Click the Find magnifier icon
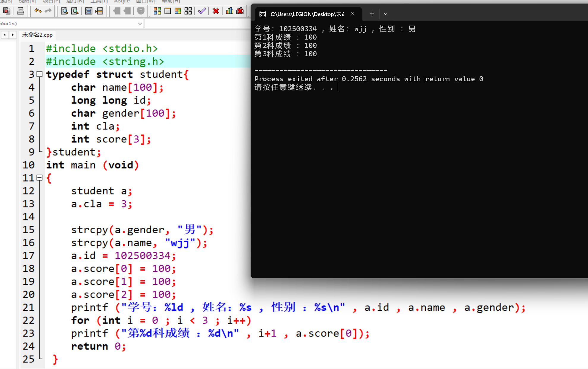The height and width of the screenshot is (369, 588). click(x=64, y=11)
